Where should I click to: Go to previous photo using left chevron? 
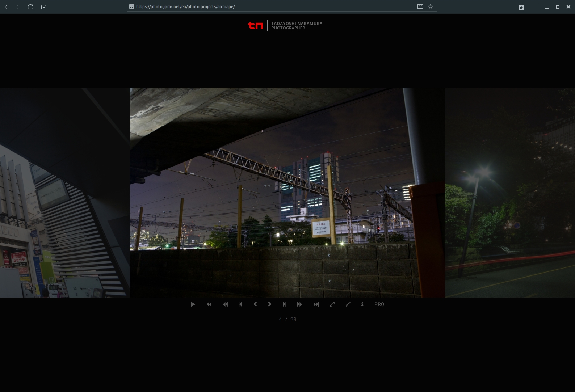click(x=255, y=304)
